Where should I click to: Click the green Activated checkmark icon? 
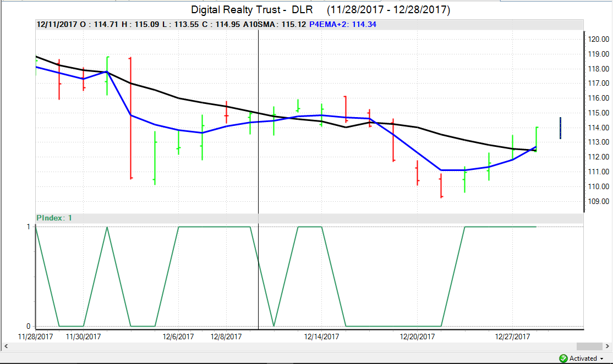[x=563, y=359]
